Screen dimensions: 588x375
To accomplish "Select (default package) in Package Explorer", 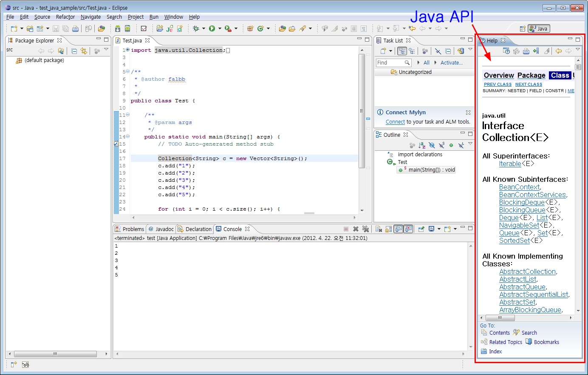I will 40,60.
